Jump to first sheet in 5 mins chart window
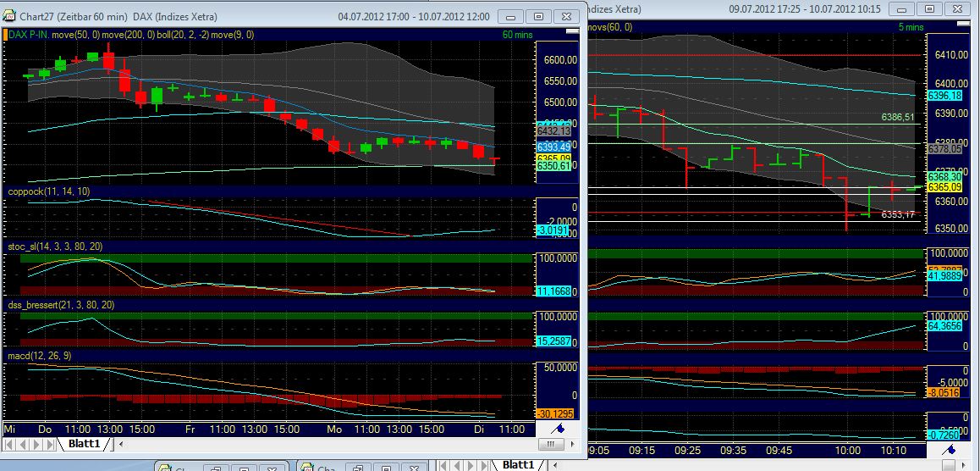Image resolution: width=980 pixels, height=471 pixels. coord(444,465)
